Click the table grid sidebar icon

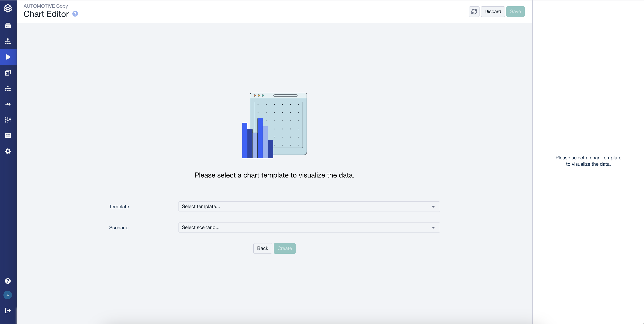click(x=8, y=136)
